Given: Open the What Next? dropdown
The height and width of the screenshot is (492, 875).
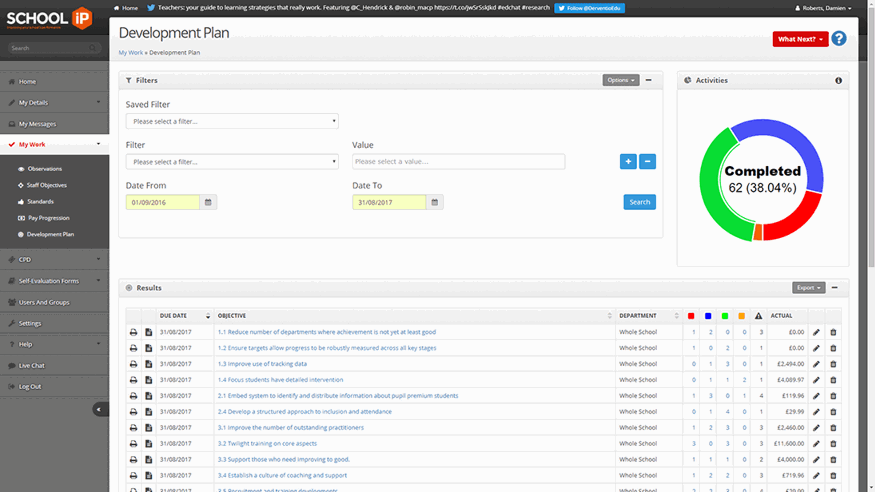Looking at the screenshot, I should click(800, 39).
